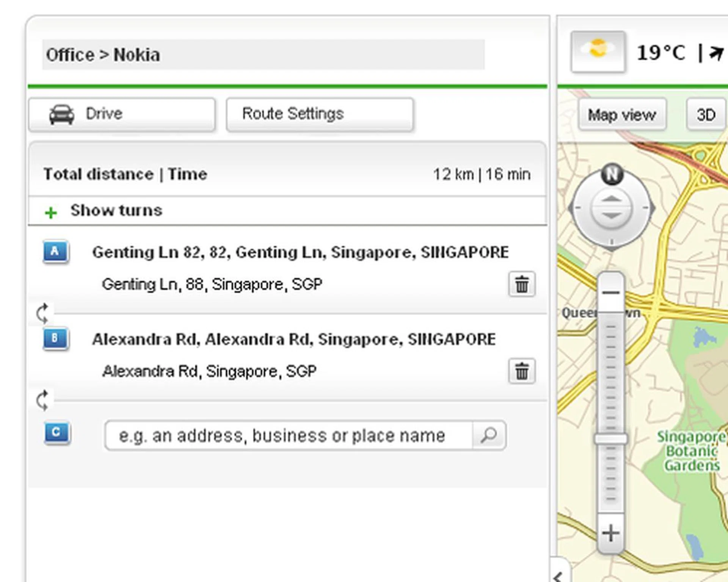Switch to 3D map mode

tap(706, 115)
